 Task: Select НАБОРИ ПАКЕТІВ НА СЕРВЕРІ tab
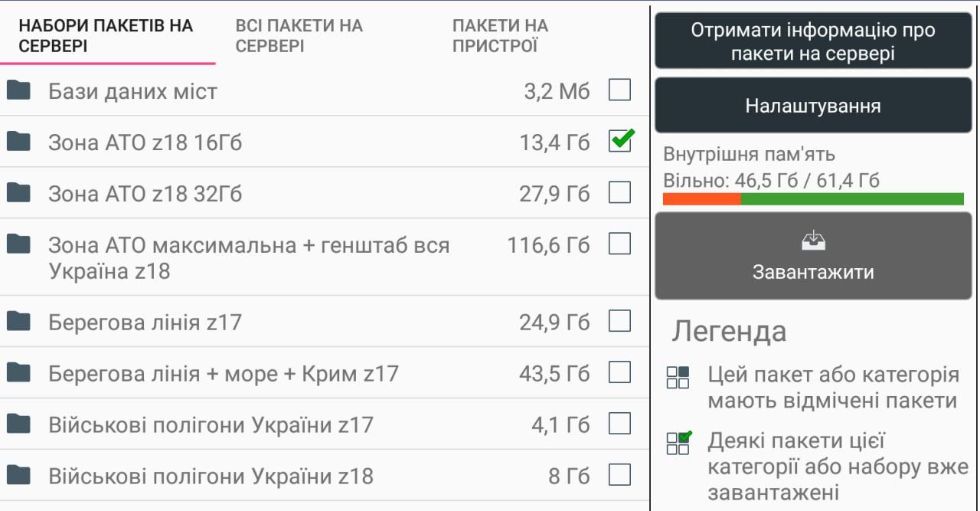pyautogui.click(x=106, y=36)
